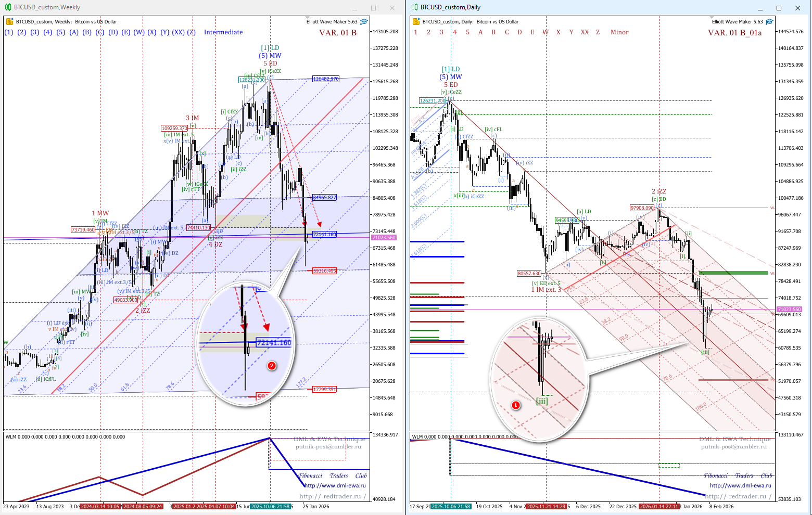Click the graduation cap icon on Daily chart
Viewport: 812px width, 515px height.
coord(769,22)
